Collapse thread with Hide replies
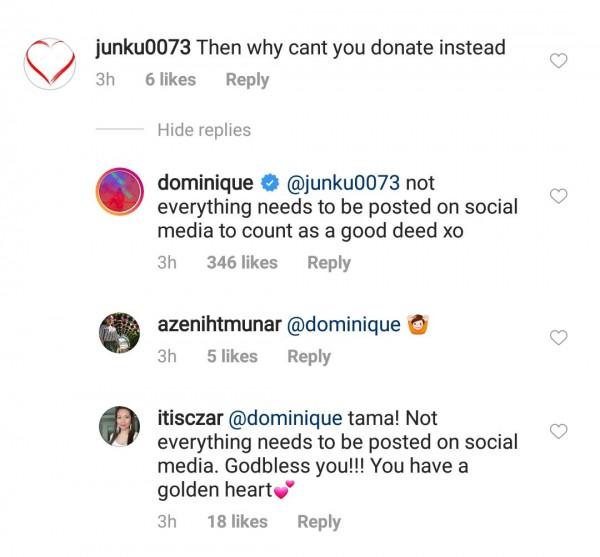The height and width of the screenshot is (557, 600). 204,130
